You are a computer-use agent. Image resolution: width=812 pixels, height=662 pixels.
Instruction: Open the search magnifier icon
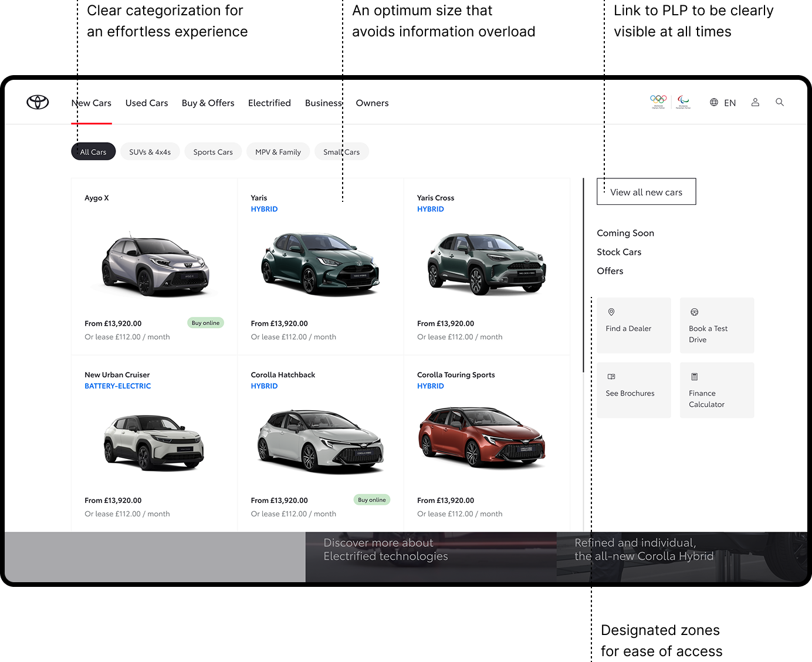779,102
